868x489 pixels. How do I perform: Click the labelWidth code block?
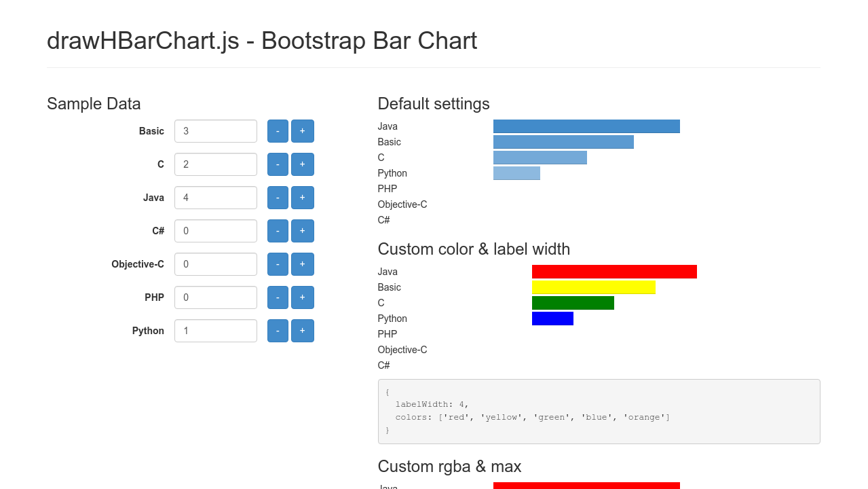(599, 412)
